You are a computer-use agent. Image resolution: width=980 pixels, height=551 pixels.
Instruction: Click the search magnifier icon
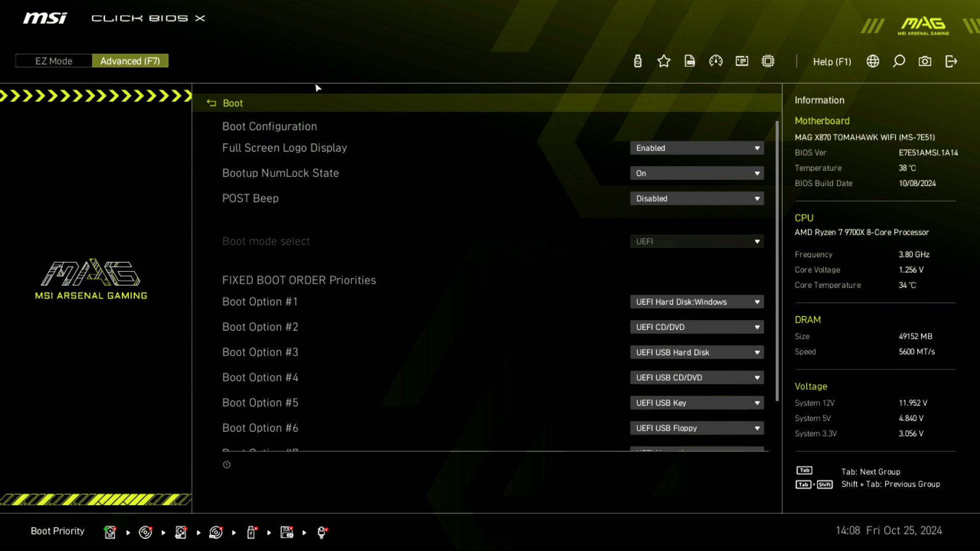pos(899,61)
